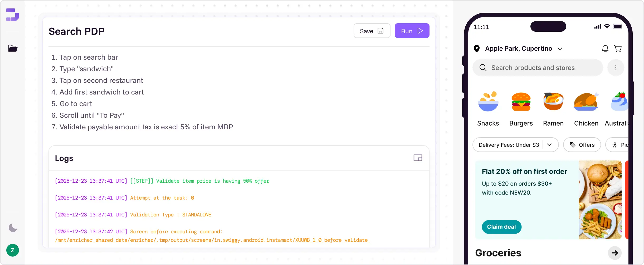Select the Chicken category icon
This screenshot has height=265, width=644.
tap(586, 102)
